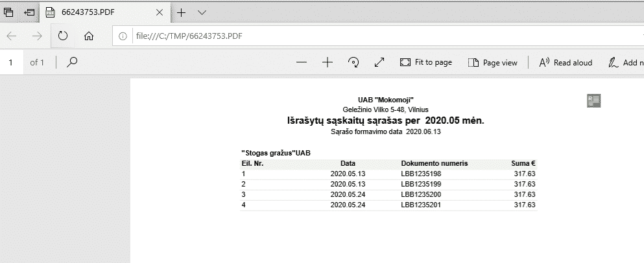The height and width of the screenshot is (263, 644).
Task: Click the address bar with file URL
Action: coord(324,36)
